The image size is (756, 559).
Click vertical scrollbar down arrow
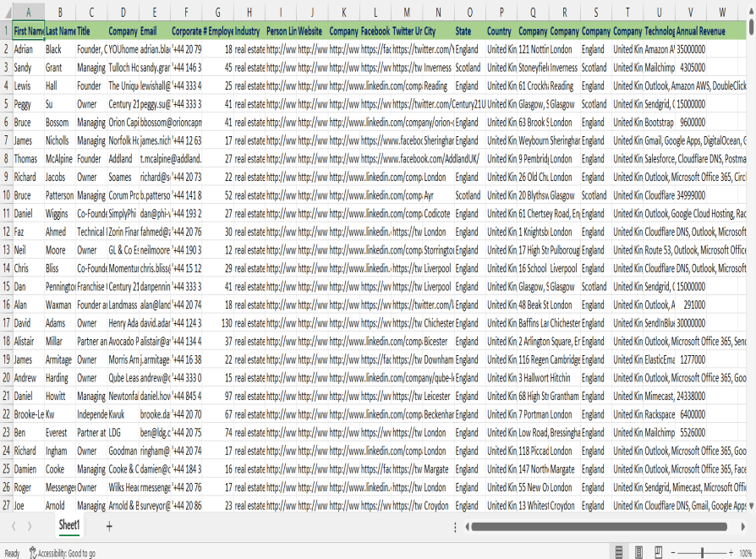click(752, 505)
